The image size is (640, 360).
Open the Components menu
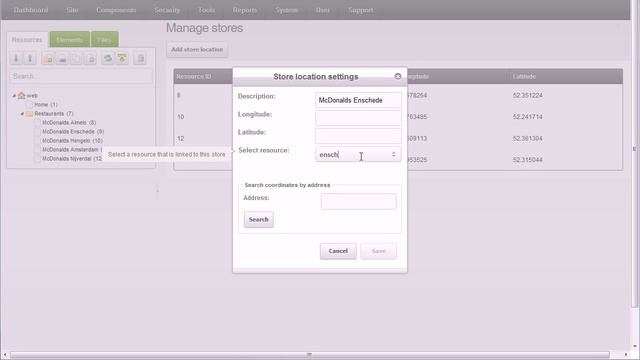point(116,10)
